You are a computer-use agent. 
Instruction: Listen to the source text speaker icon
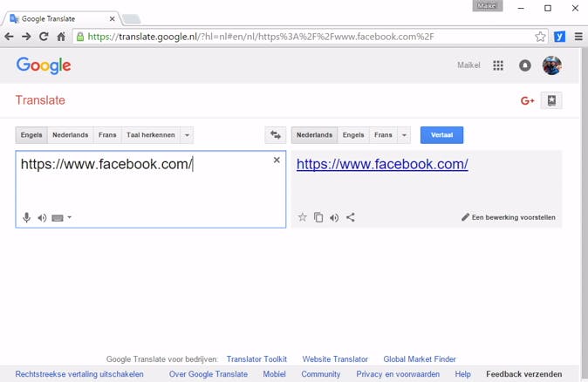click(x=42, y=218)
